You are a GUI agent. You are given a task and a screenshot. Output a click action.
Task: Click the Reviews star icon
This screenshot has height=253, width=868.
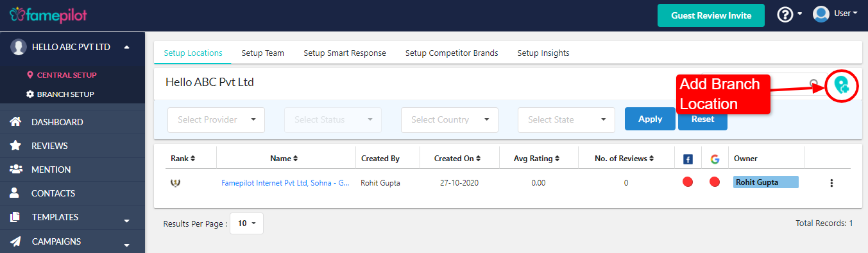coord(16,146)
